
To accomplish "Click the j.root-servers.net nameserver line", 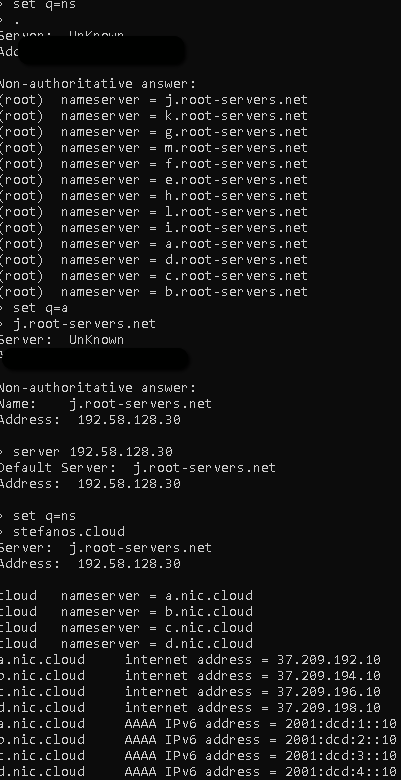I will tap(154, 100).
